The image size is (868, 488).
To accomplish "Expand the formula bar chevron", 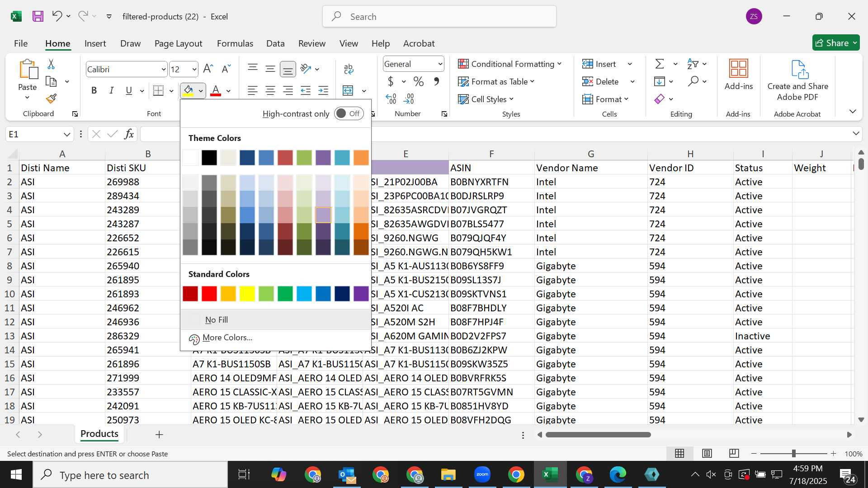I will point(856,133).
